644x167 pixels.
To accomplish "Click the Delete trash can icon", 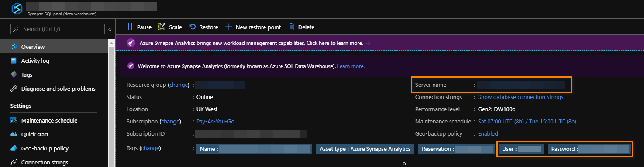I will [291, 27].
